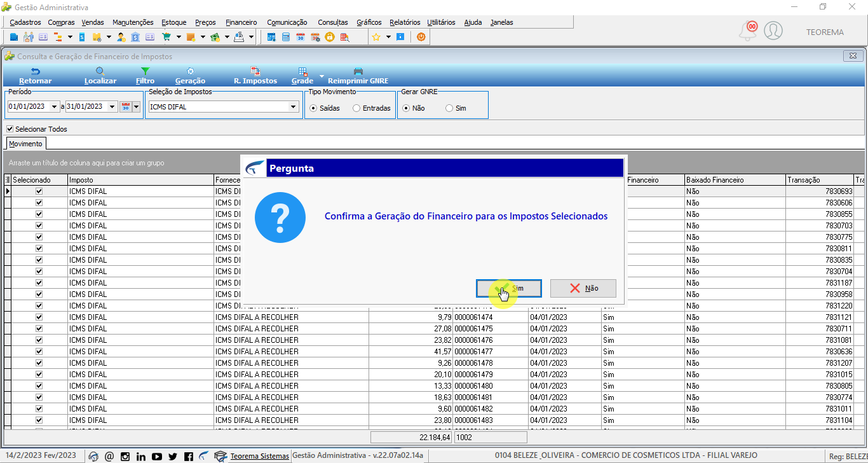Expand the Grade button dropdown arrow
The height and width of the screenshot is (463, 868).
click(322, 76)
